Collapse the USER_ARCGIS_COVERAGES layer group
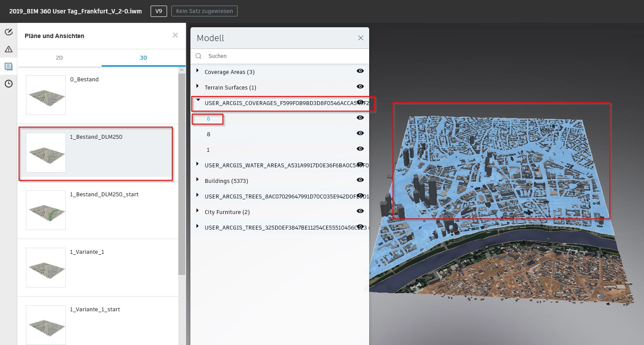The height and width of the screenshot is (345, 644). 198,100
